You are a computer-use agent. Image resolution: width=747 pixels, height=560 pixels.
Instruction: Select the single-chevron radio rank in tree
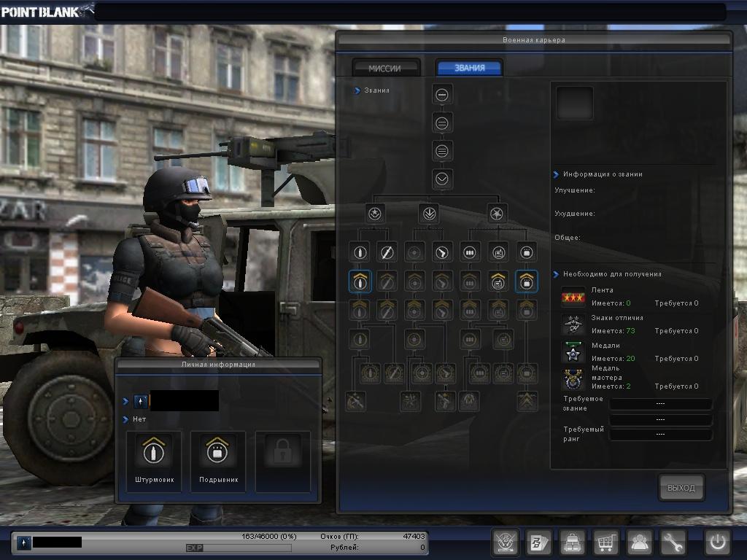[x=498, y=281]
